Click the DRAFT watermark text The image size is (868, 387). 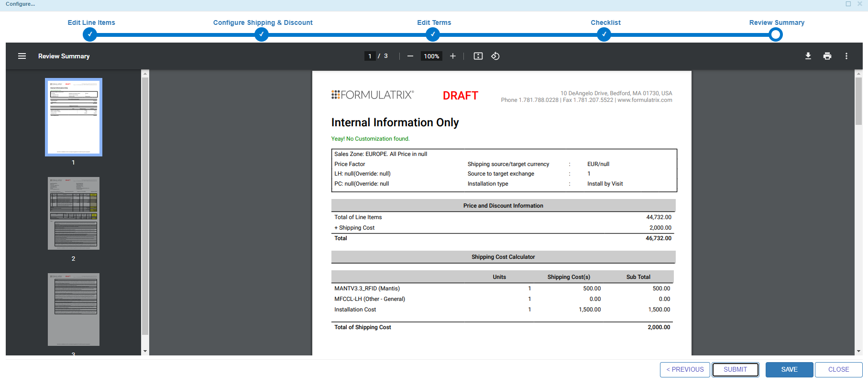[460, 96]
